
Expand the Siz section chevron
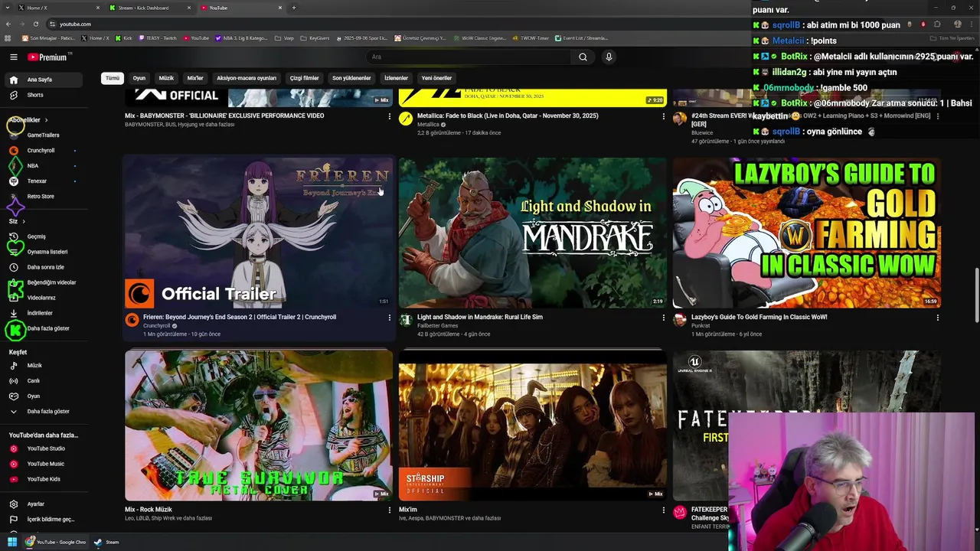[24, 221]
